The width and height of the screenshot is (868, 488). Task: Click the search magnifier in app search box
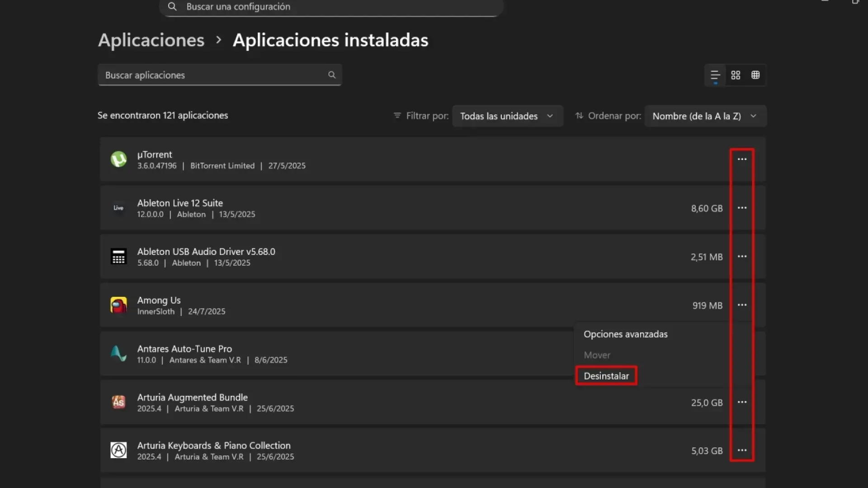pos(332,75)
